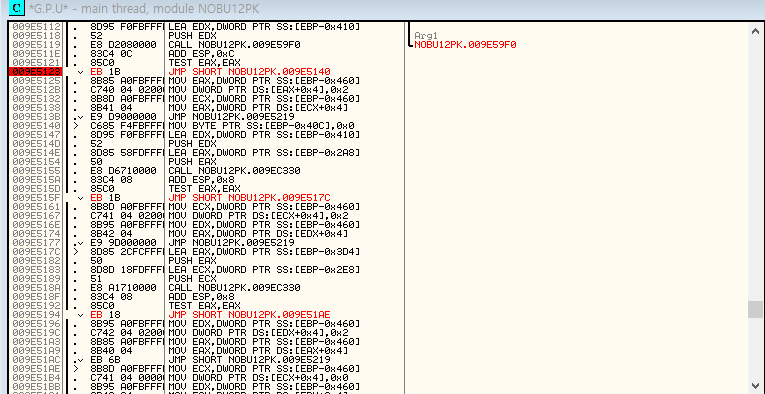Select address 009E5161

[x=36, y=207]
